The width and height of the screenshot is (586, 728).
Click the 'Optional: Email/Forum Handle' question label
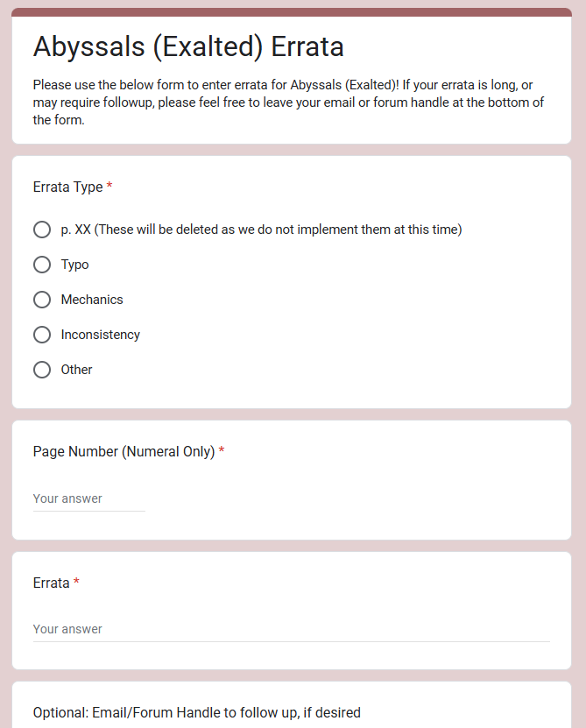(x=196, y=713)
